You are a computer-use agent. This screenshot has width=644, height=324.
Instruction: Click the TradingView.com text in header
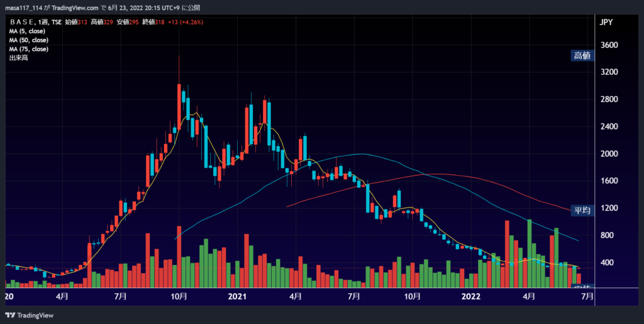tap(75, 8)
